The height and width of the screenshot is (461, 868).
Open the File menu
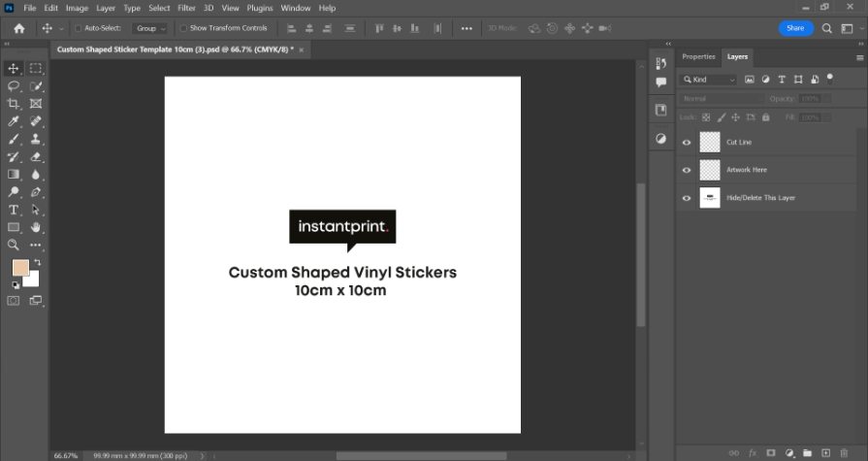(x=30, y=8)
